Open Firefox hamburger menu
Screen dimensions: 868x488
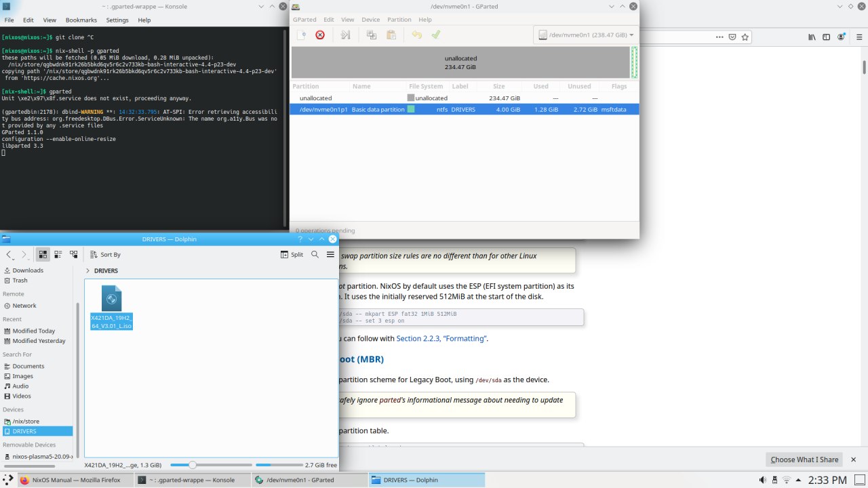click(x=858, y=37)
